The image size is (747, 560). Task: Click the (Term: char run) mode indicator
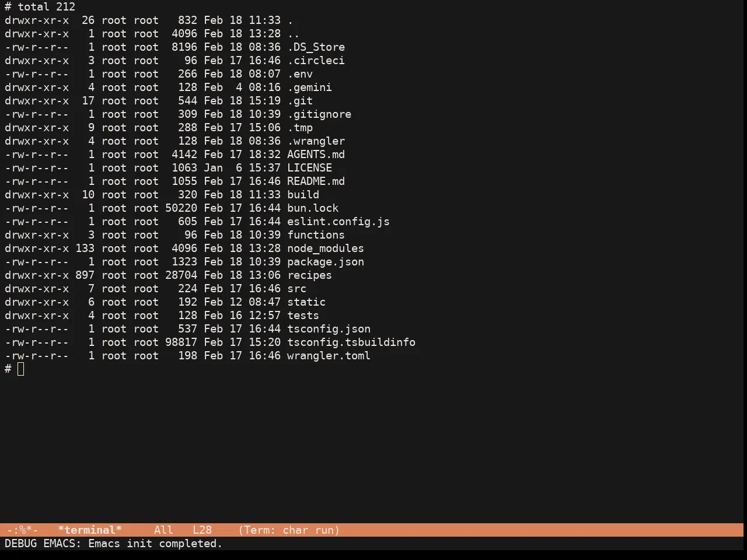289,530
